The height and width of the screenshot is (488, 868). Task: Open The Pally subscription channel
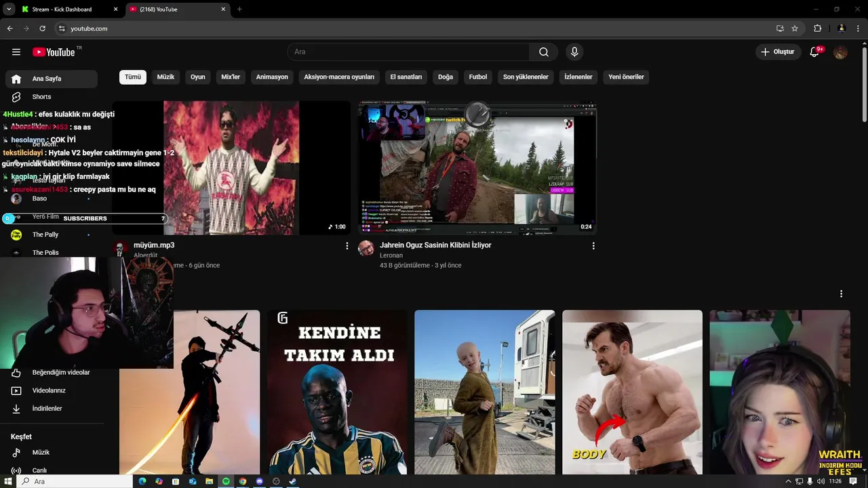click(52, 235)
